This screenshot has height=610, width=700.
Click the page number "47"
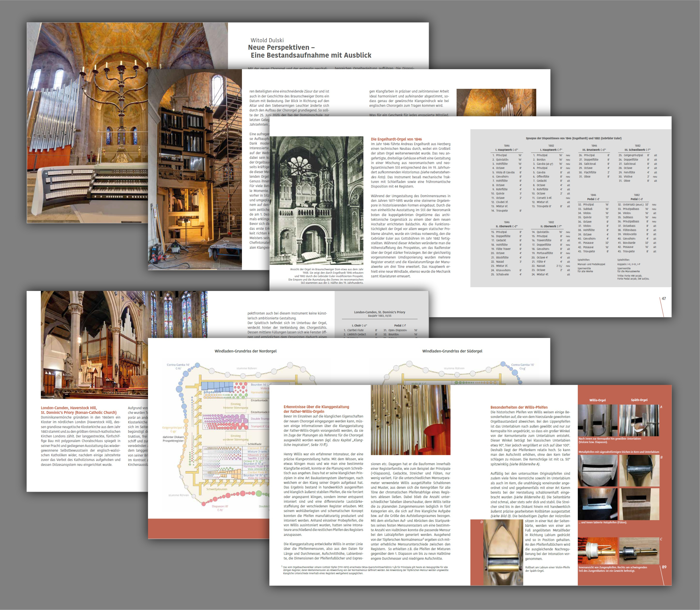click(x=664, y=299)
